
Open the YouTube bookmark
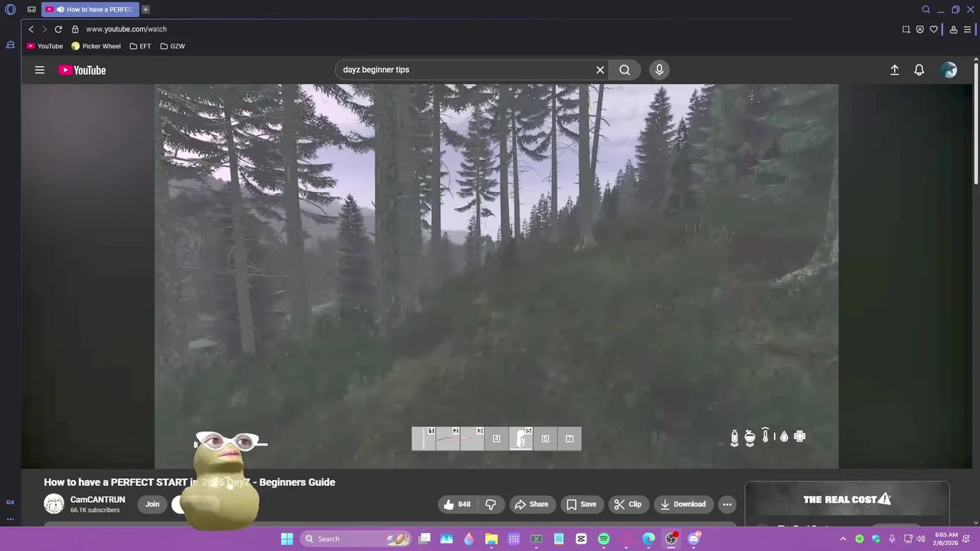44,46
